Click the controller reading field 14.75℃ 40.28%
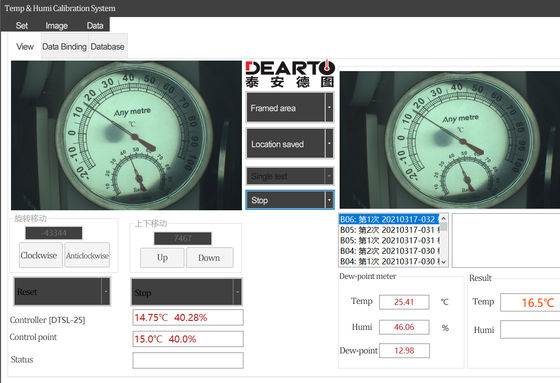560x383 pixels. click(188, 318)
